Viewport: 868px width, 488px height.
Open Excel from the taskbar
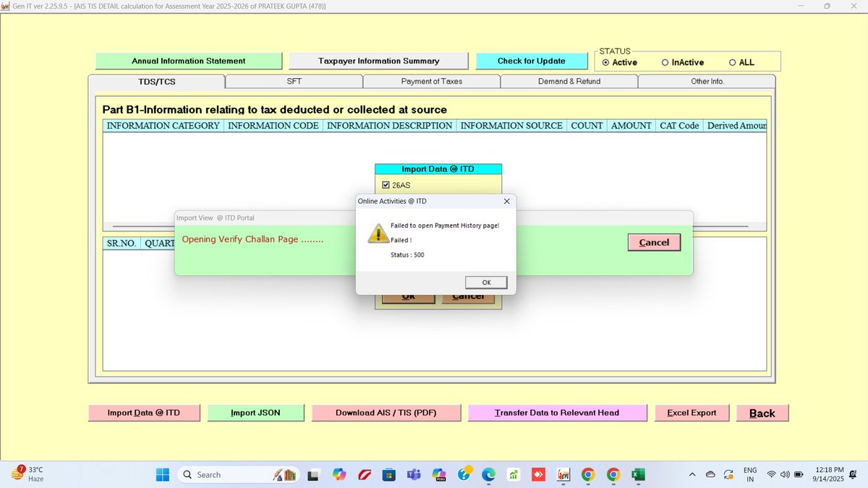(x=638, y=475)
